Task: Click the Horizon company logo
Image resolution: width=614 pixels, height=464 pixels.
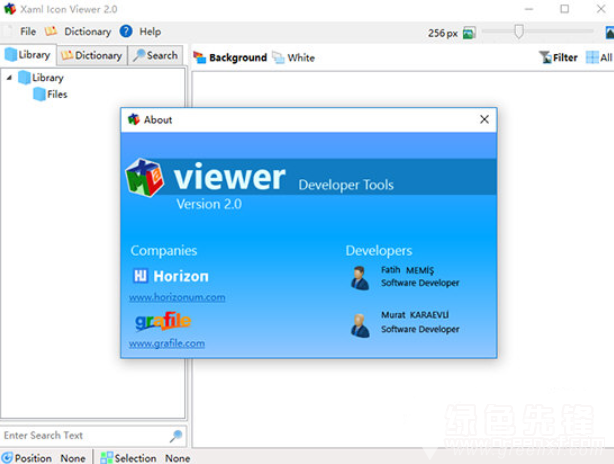Action: 171,276
